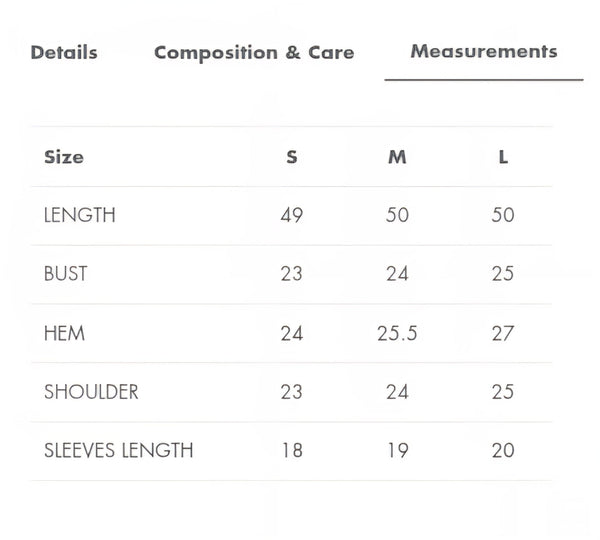Select the SHOULDER row label

[x=91, y=392]
